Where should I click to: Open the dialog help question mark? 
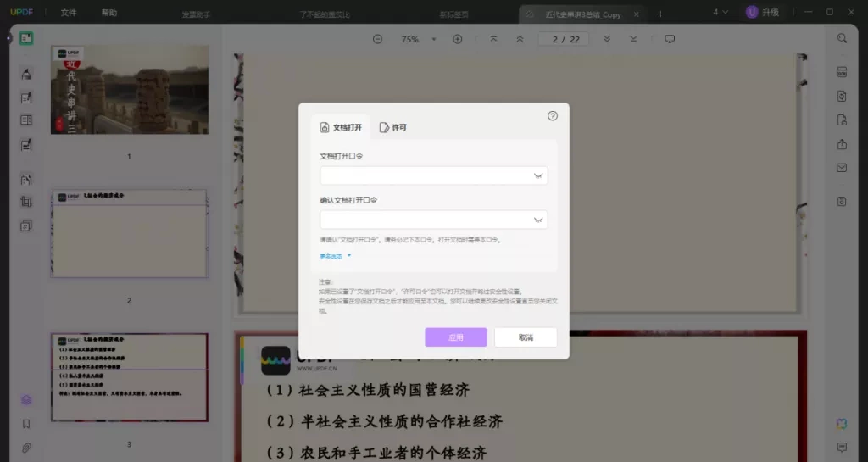[553, 115]
